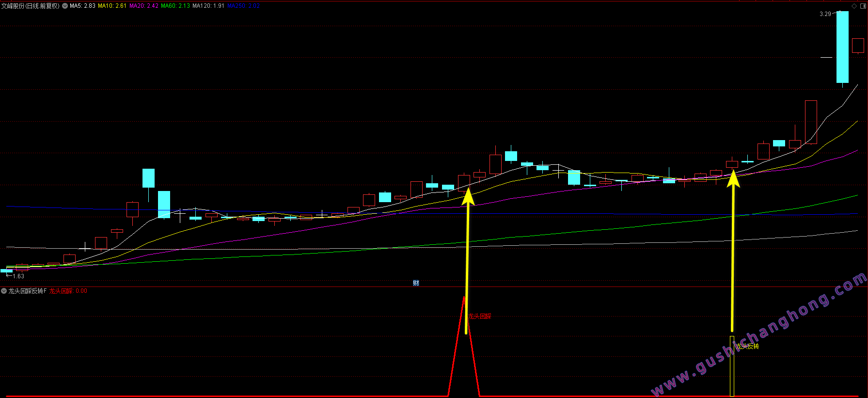Viewport: 868px width, 398px height.
Task: Click the yellow 龙头反转 signal label
Action: (748, 346)
